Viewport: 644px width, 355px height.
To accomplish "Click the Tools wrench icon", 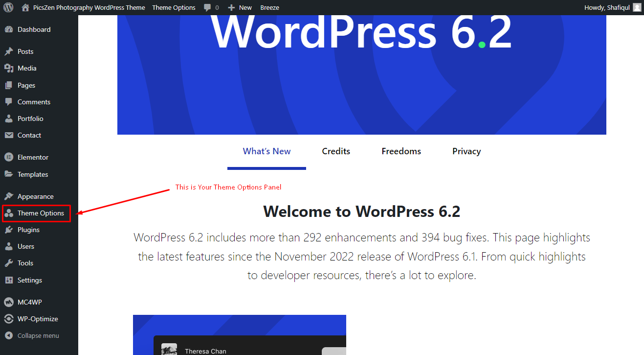I will (x=9, y=263).
